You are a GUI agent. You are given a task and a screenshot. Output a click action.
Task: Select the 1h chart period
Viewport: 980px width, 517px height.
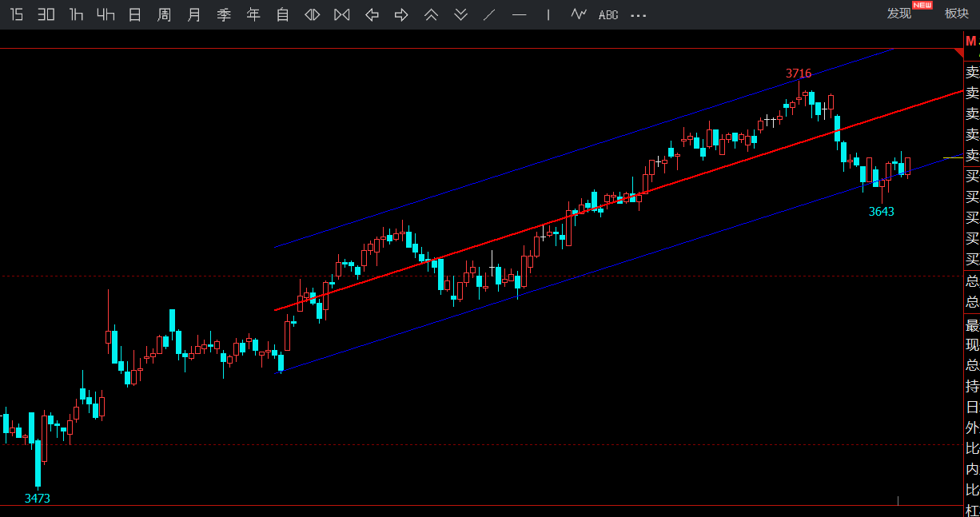[76, 14]
